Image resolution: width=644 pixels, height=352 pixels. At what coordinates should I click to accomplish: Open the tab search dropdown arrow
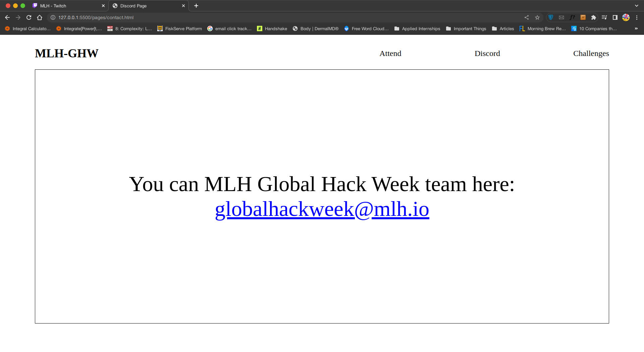pyautogui.click(x=637, y=6)
